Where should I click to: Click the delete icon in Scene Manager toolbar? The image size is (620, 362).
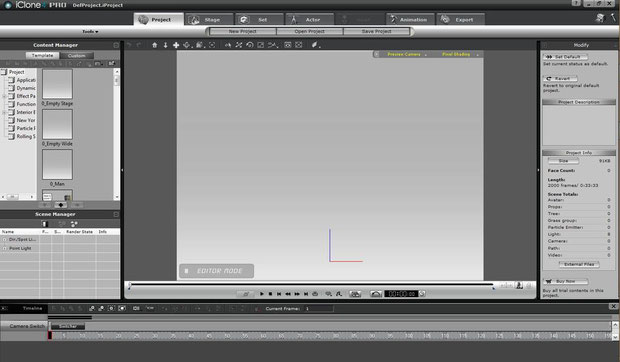[x=44, y=224]
